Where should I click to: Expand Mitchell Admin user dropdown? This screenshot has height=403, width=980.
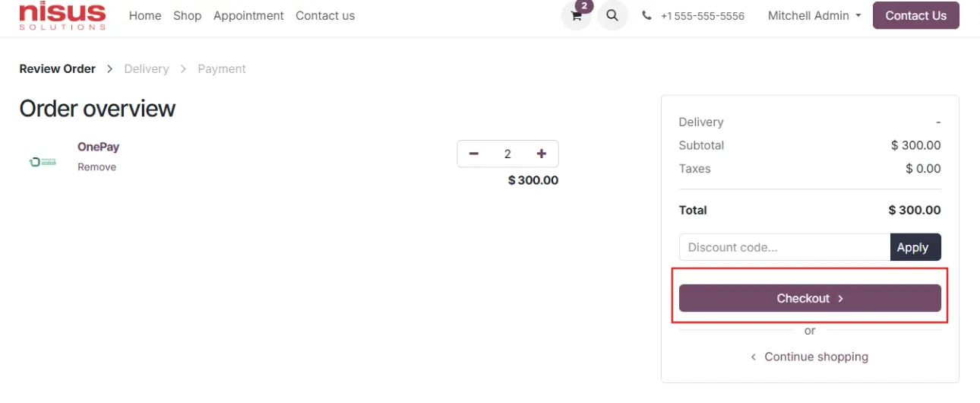[x=814, y=15]
